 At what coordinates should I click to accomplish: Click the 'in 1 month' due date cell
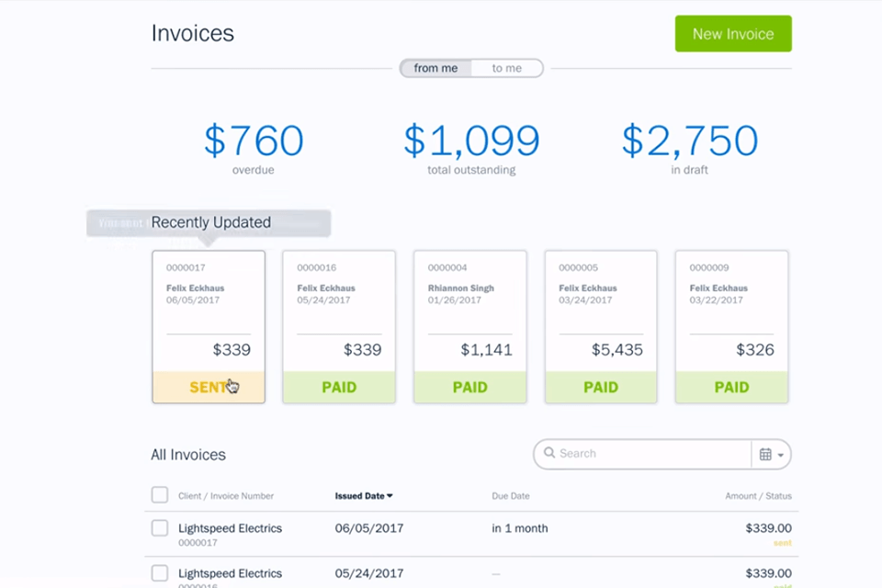tap(520, 527)
